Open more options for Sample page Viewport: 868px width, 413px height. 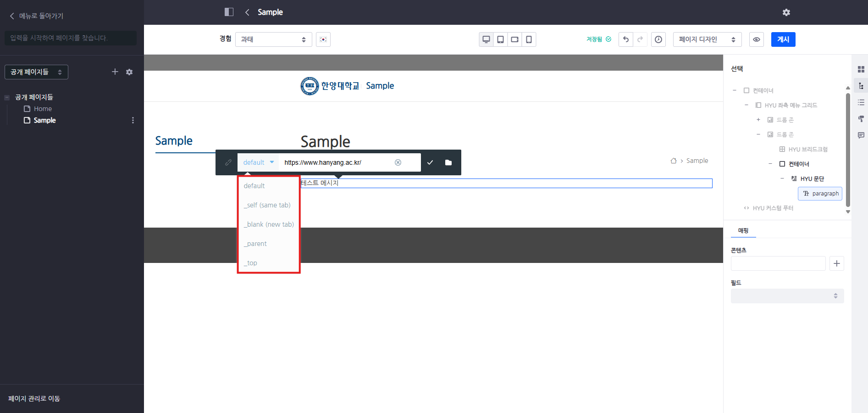pyautogui.click(x=133, y=120)
